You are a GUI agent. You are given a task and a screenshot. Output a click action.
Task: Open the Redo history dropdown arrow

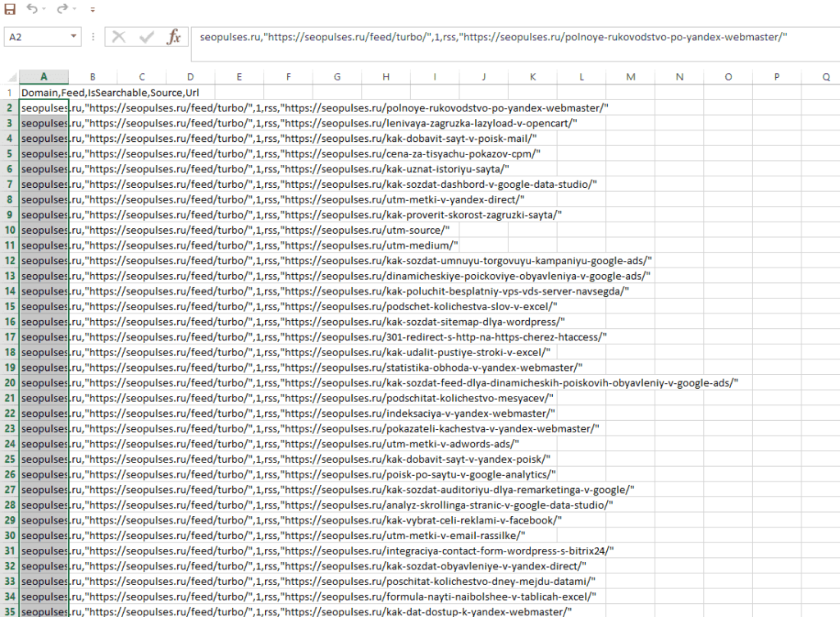point(75,9)
